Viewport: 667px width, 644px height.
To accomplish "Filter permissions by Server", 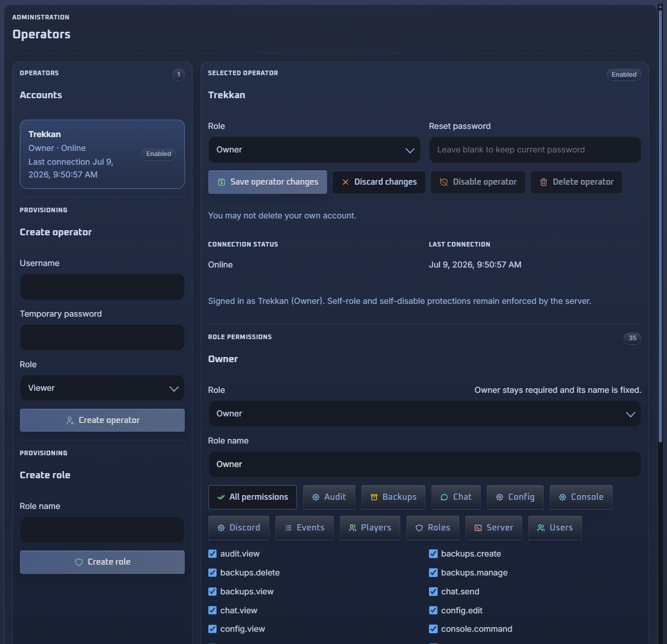I will [493, 528].
